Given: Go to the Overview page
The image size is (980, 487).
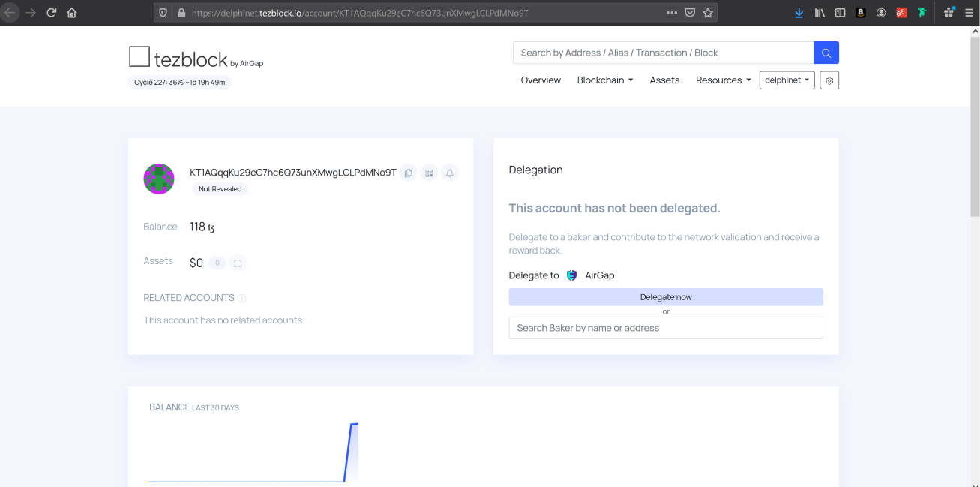Looking at the screenshot, I should [541, 80].
